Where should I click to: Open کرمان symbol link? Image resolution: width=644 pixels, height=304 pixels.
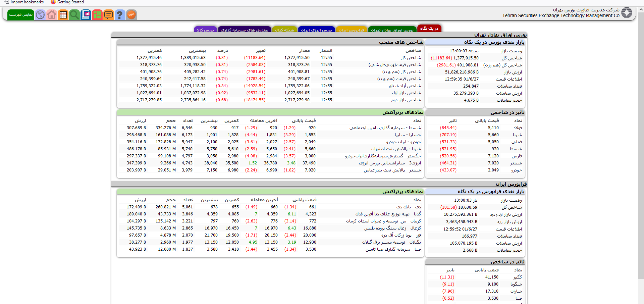[x=383, y=221]
